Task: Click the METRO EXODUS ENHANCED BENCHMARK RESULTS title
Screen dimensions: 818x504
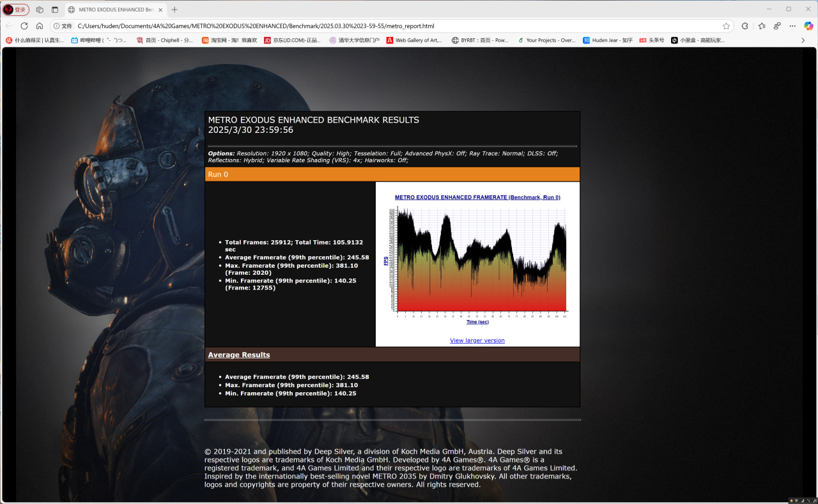Action: (x=314, y=119)
